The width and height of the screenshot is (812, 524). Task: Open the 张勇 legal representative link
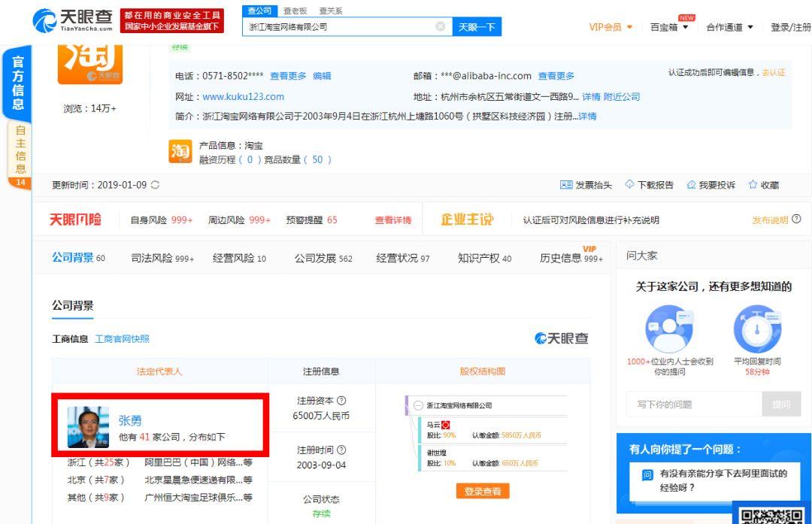(x=130, y=420)
